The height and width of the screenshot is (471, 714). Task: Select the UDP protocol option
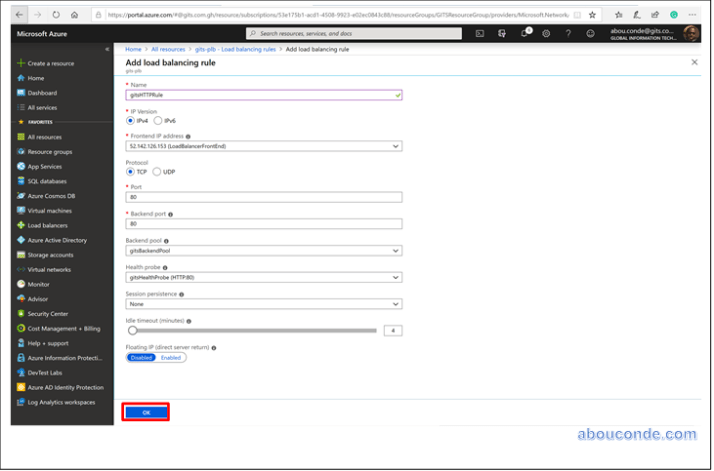pos(157,171)
